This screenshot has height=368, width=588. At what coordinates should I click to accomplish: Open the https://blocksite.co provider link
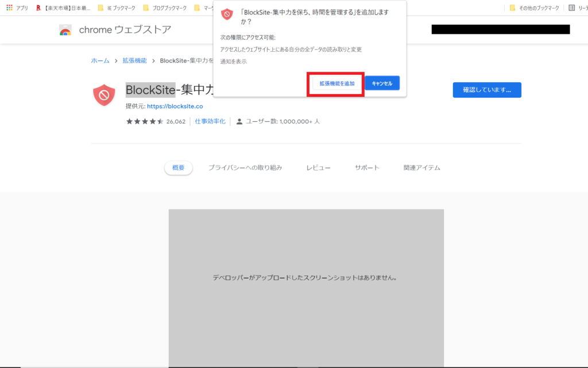(175, 106)
